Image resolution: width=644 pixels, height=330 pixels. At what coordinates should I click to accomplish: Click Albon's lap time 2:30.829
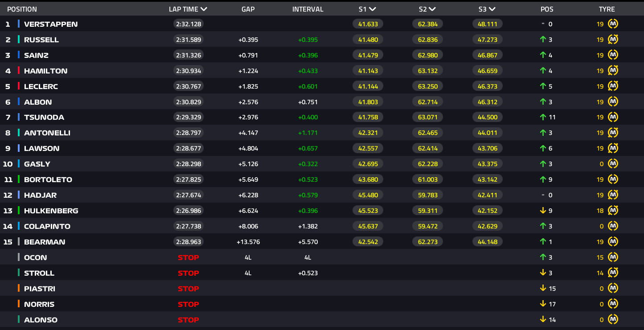tap(189, 102)
